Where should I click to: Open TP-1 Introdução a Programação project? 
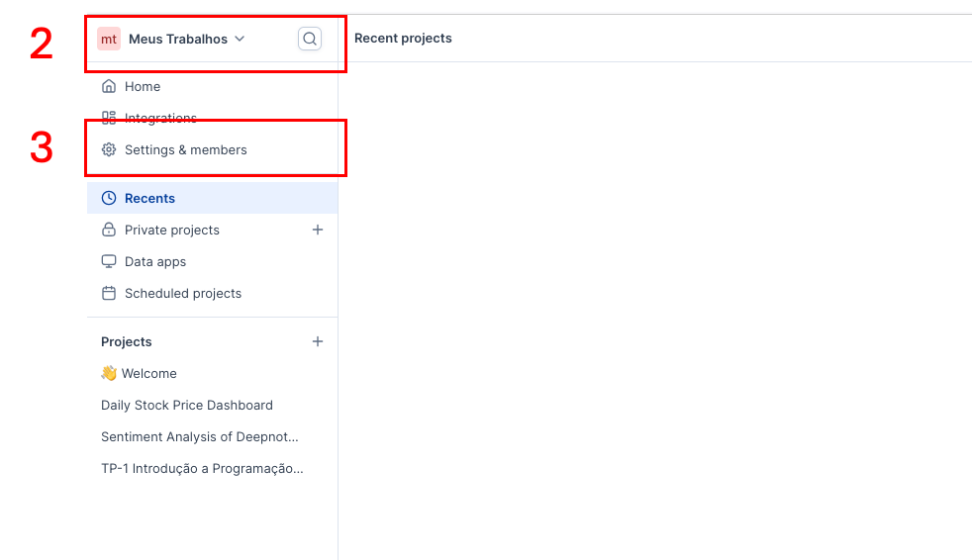pyautogui.click(x=202, y=468)
